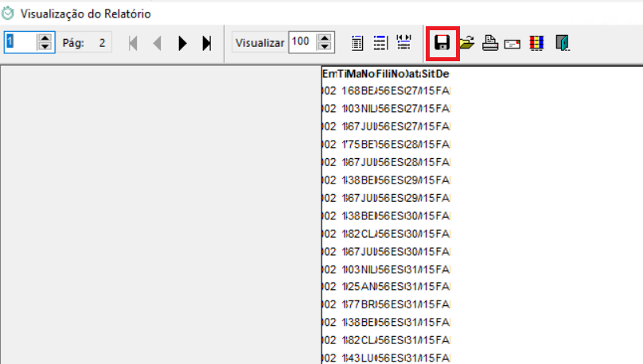
Task: Click the current page number field
Action: point(21,42)
